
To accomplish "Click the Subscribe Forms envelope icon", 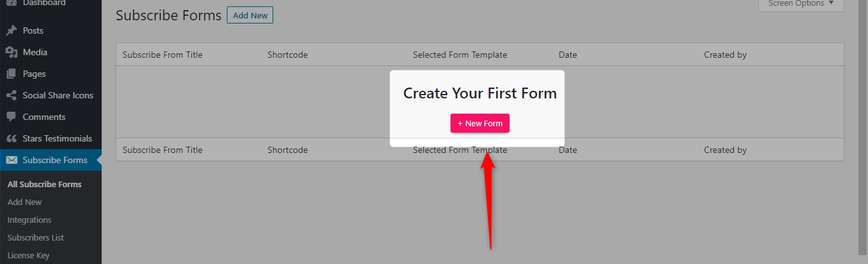I will point(11,160).
